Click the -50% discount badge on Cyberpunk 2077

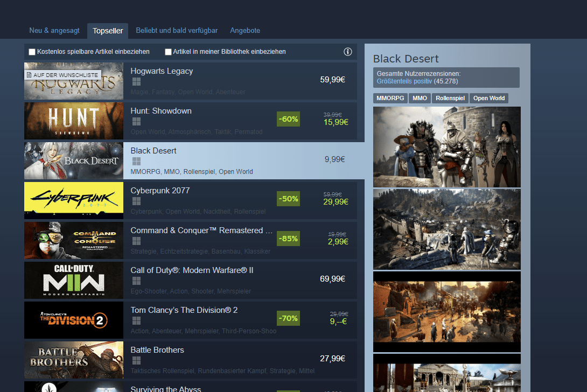[x=288, y=199]
